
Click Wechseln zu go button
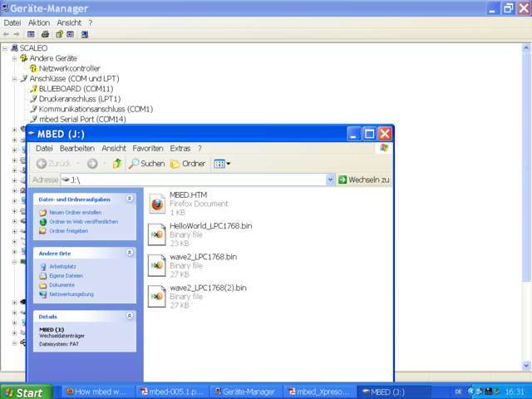364,180
